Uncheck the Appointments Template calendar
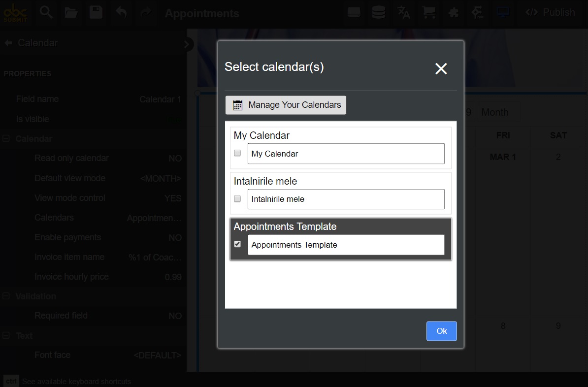588x387 pixels. coord(237,244)
